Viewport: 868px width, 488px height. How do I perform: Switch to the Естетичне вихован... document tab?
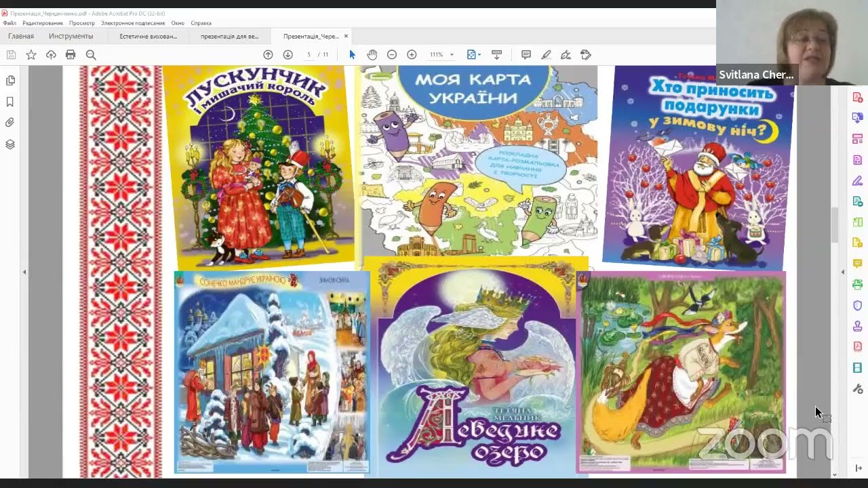click(149, 37)
